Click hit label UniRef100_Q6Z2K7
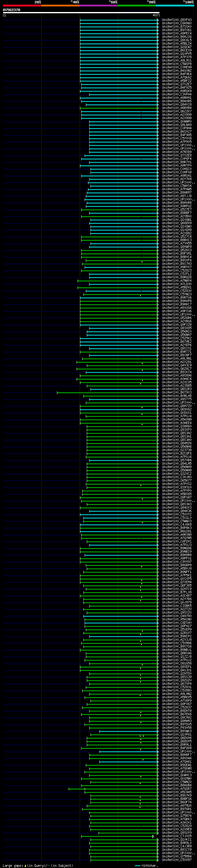Image resolution: width=197 pixels, height=868 pixels. point(177,111)
